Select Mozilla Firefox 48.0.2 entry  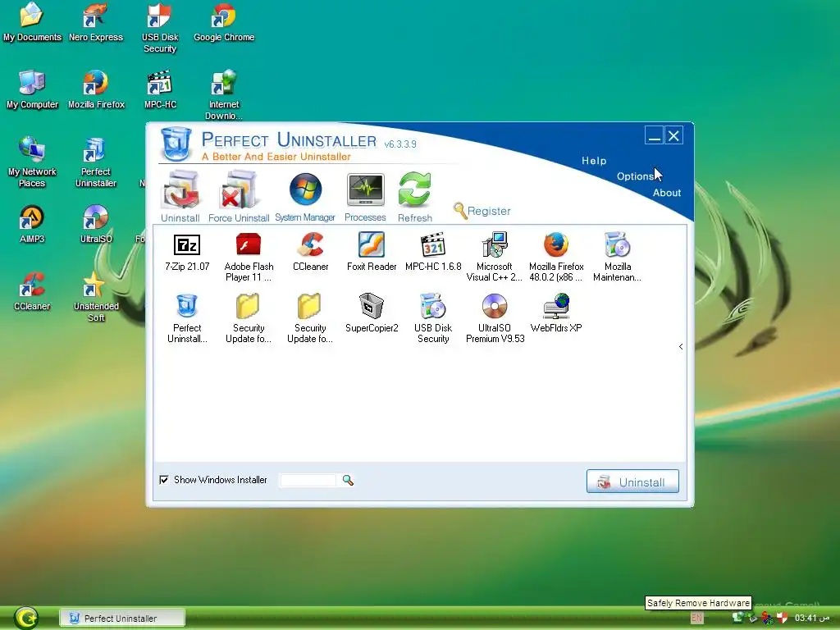(x=556, y=257)
